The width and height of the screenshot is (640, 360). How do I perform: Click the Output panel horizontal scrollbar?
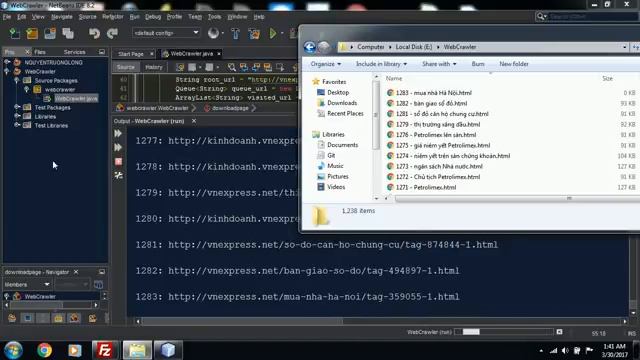point(243,321)
